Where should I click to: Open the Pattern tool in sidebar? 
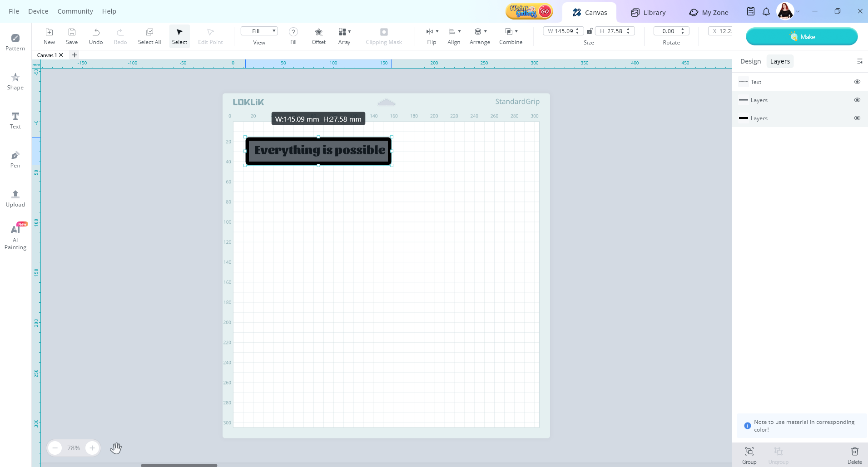tap(15, 42)
